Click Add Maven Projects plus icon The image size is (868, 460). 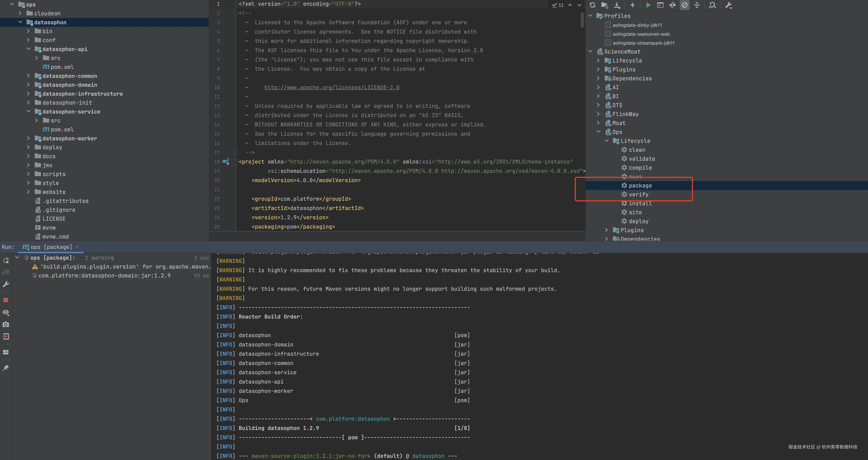632,5
